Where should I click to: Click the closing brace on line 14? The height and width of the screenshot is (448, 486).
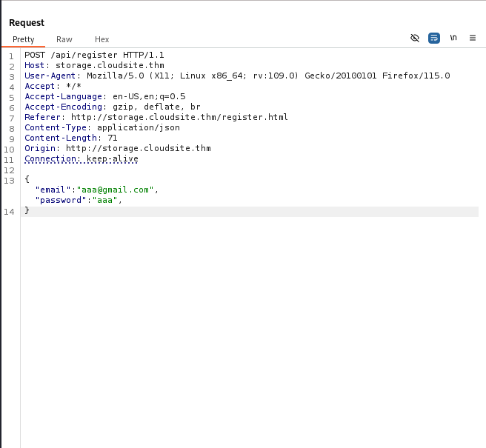(x=27, y=211)
